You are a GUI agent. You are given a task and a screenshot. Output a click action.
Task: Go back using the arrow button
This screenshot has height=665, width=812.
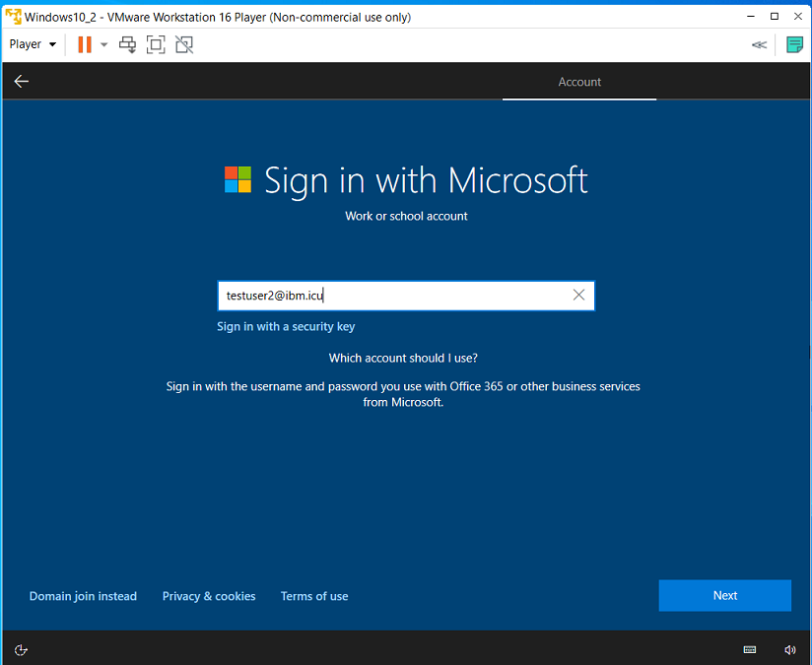21,81
